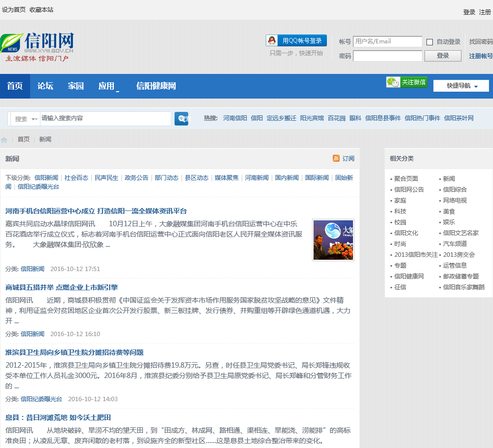The width and height of the screenshot is (493, 448).
Task: Select the 论坛 navigation tab
Action: (45, 86)
